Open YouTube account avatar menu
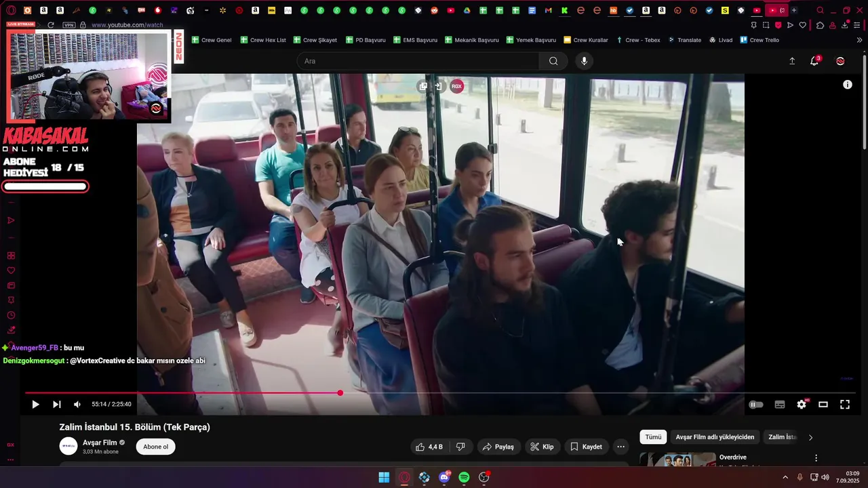The width and height of the screenshot is (868, 488). click(x=840, y=61)
